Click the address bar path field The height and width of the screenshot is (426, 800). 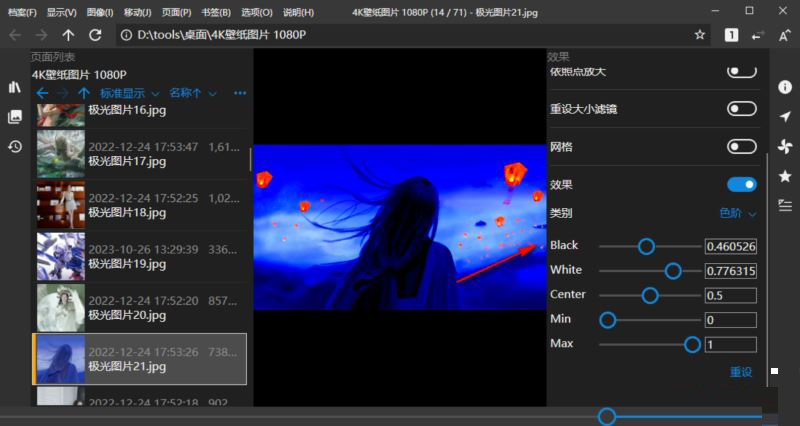pyautogui.click(x=413, y=35)
